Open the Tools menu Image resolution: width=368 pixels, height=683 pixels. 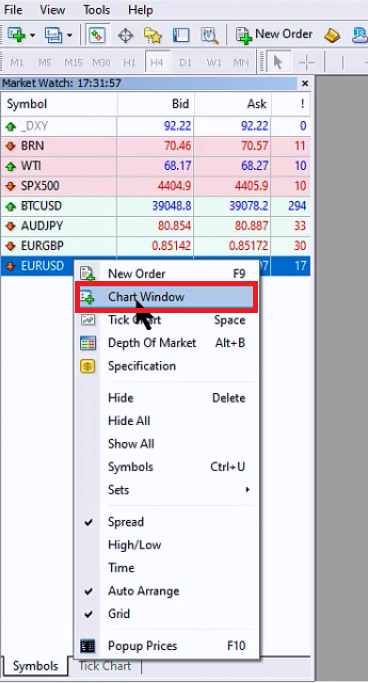[x=97, y=9]
